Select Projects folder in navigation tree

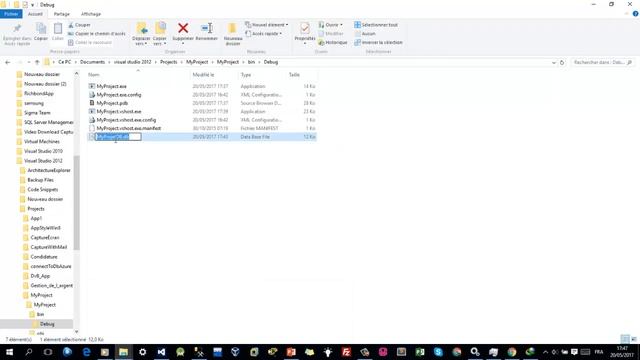click(36, 209)
